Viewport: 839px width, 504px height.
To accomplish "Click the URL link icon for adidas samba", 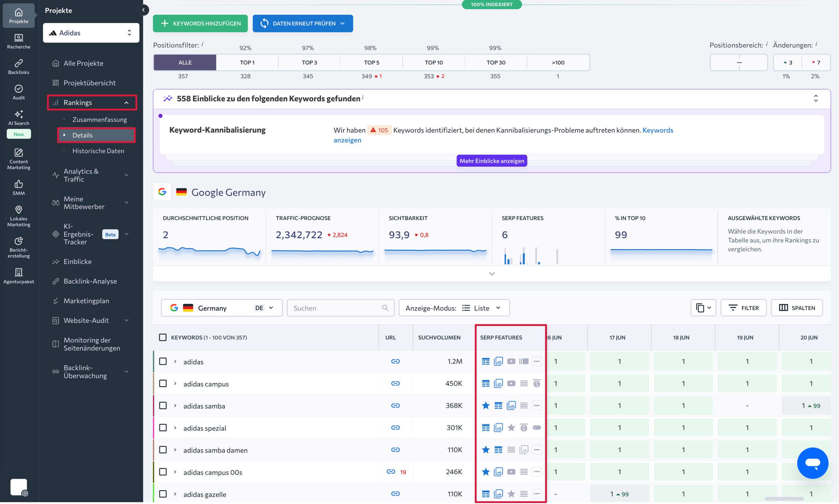I will (x=395, y=405).
